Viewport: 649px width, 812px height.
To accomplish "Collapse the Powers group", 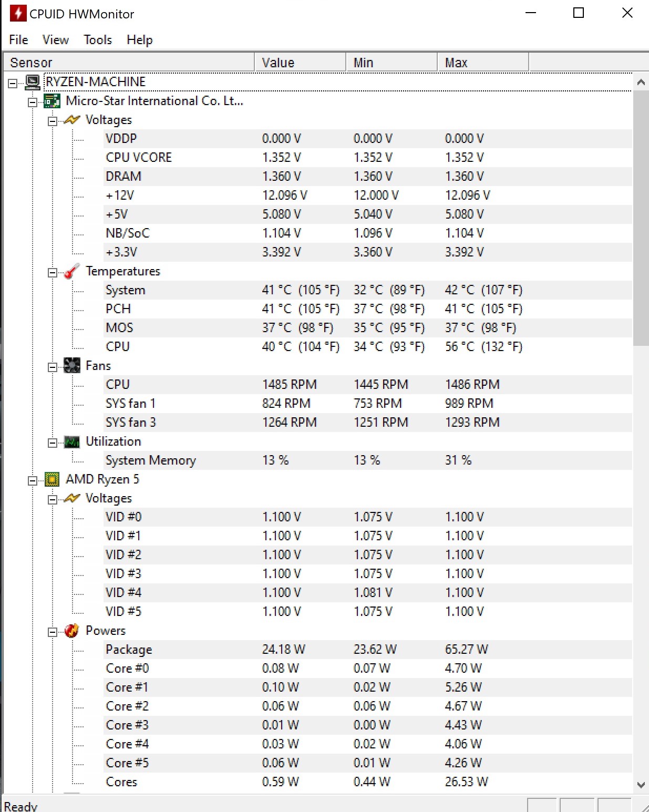I will click(x=52, y=632).
